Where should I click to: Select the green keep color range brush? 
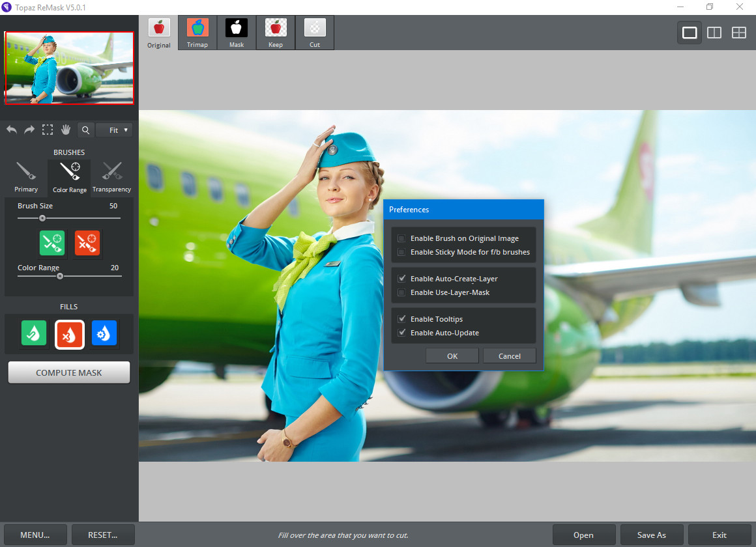point(52,242)
